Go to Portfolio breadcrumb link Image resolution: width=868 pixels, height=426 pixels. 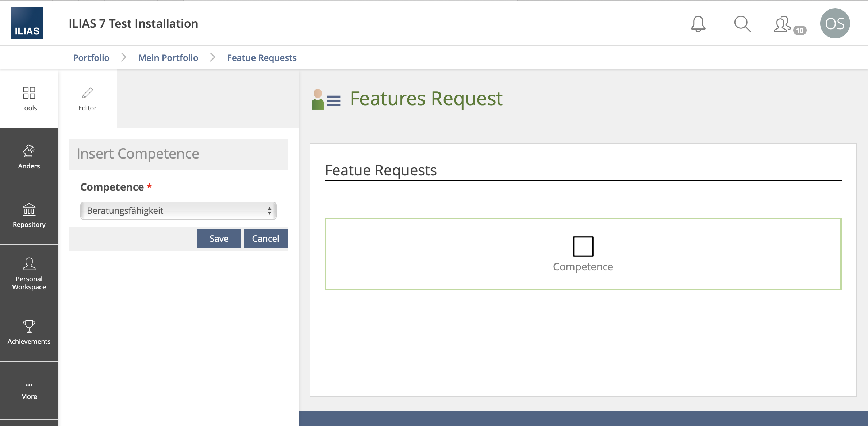91,58
